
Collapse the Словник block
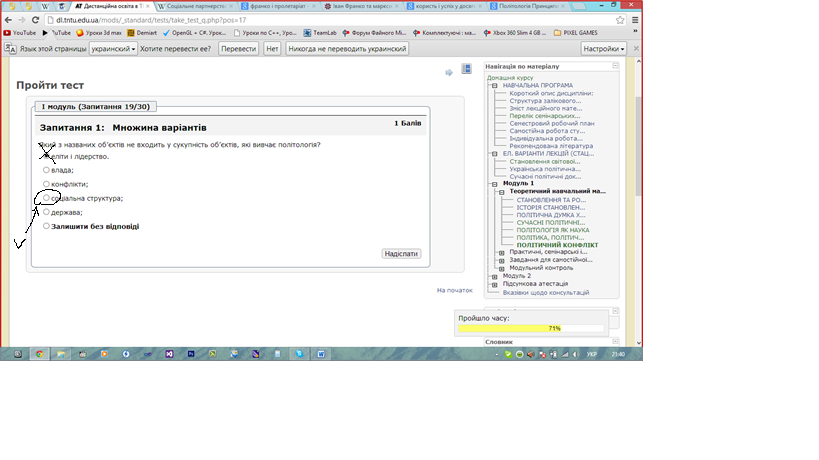(x=615, y=341)
